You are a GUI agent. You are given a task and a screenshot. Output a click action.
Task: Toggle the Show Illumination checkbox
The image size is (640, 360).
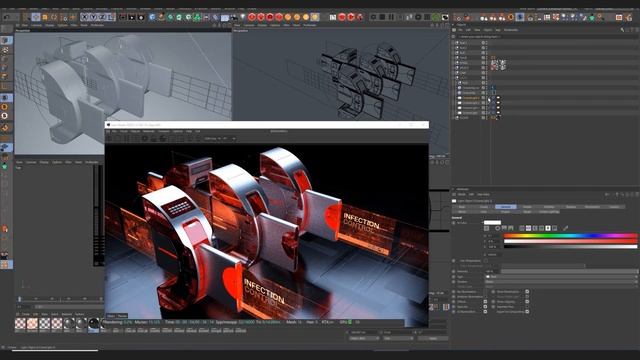pos(527,292)
